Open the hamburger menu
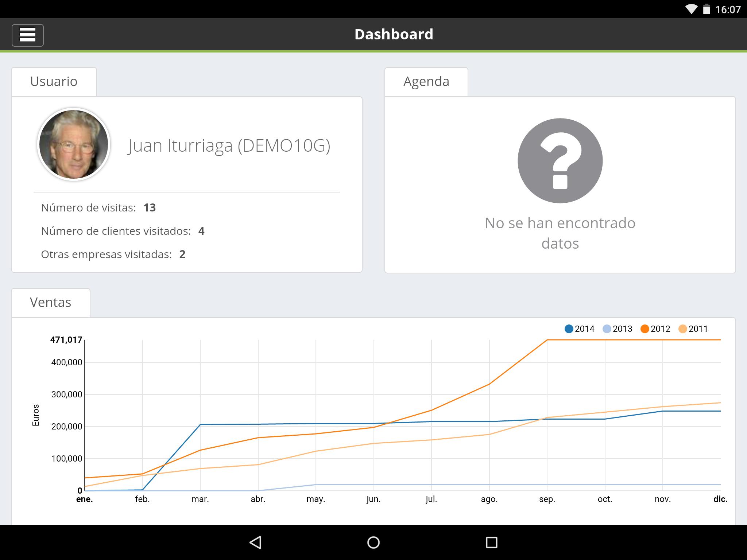This screenshot has height=560, width=747. [27, 35]
